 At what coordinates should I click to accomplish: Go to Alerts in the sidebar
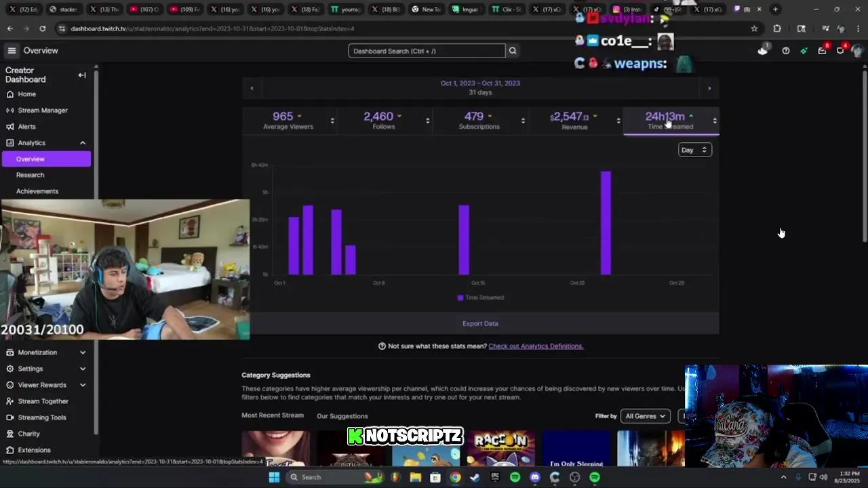(x=21, y=127)
